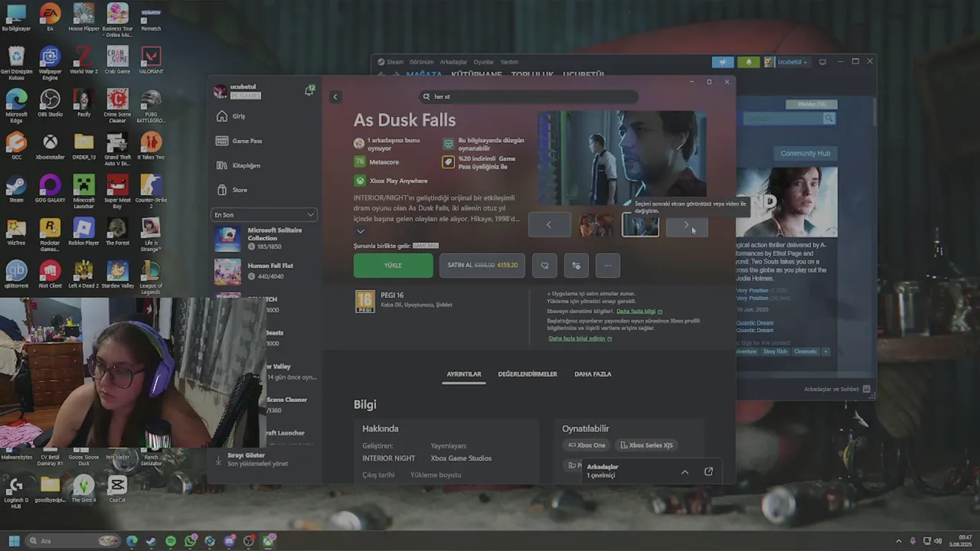The image size is (980, 551).
Task: Select second highlighted gallery thumbnail
Action: 640,225
